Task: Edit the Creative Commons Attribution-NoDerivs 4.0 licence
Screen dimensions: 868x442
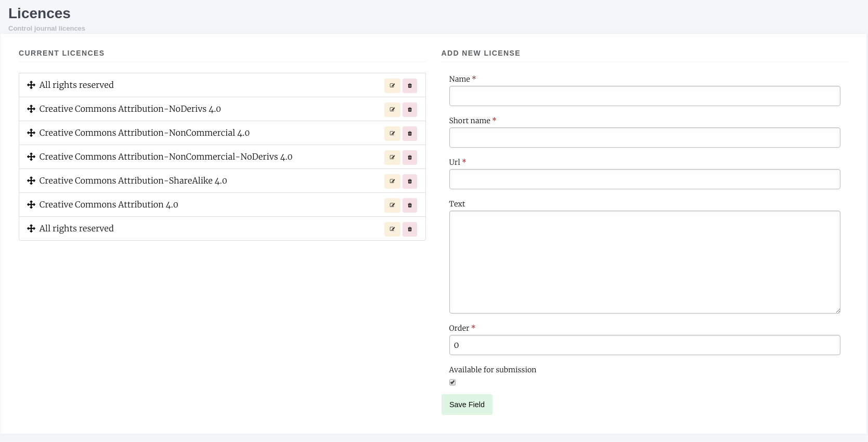Action: [392, 110]
